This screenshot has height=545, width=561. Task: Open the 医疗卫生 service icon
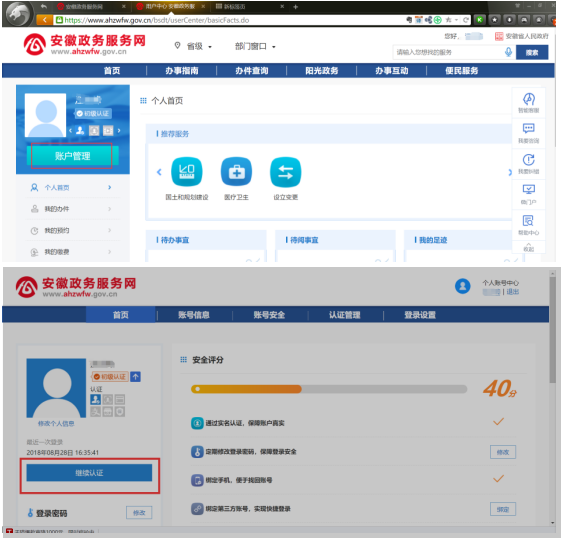click(x=236, y=172)
